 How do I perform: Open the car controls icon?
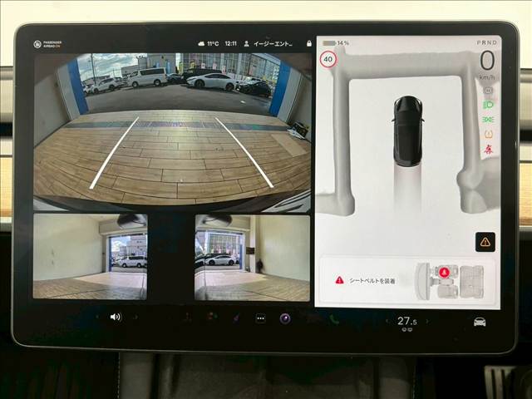(480, 322)
